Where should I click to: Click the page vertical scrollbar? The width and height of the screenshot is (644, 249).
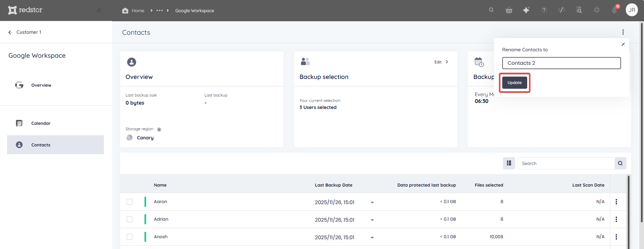[642, 123]
